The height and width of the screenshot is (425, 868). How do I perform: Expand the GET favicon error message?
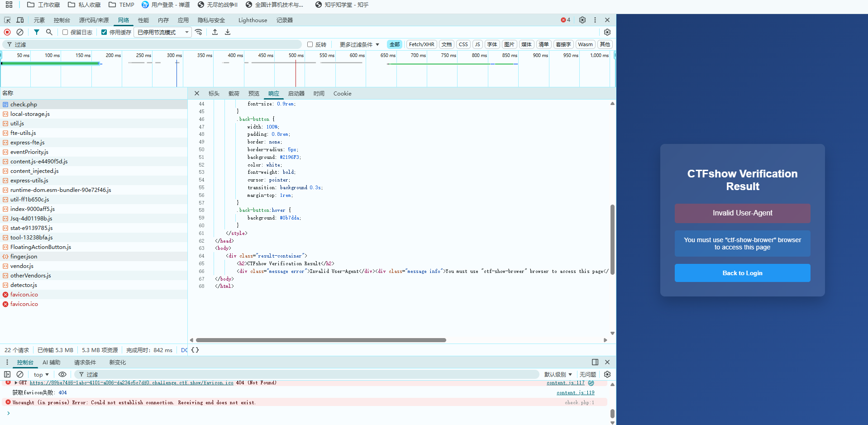pyautogui.click(x=16, y=383)
